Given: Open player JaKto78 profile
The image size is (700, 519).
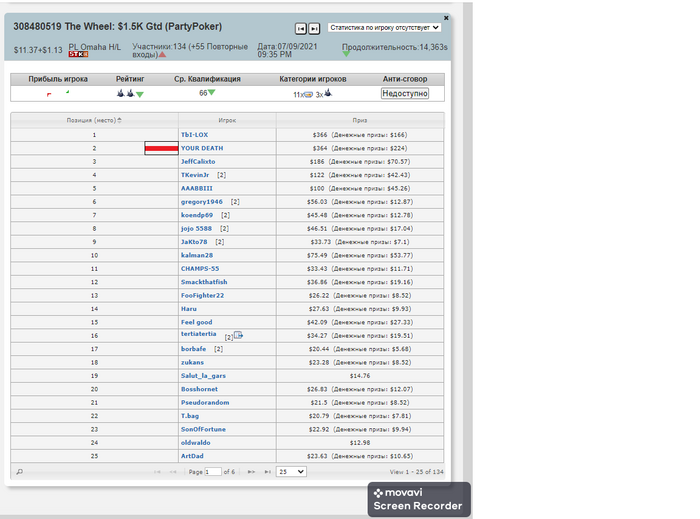Looking at the screenshot, I should [x=194, y=242].
